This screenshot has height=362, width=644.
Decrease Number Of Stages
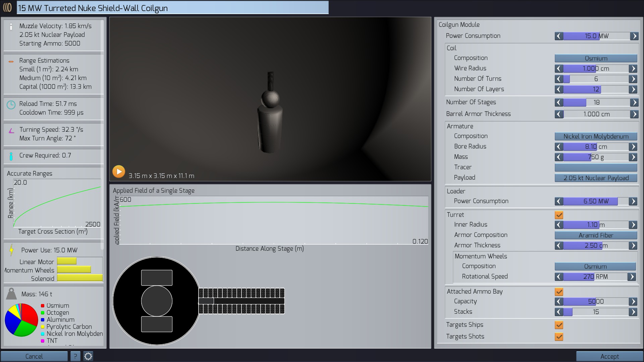pos(559,102)
